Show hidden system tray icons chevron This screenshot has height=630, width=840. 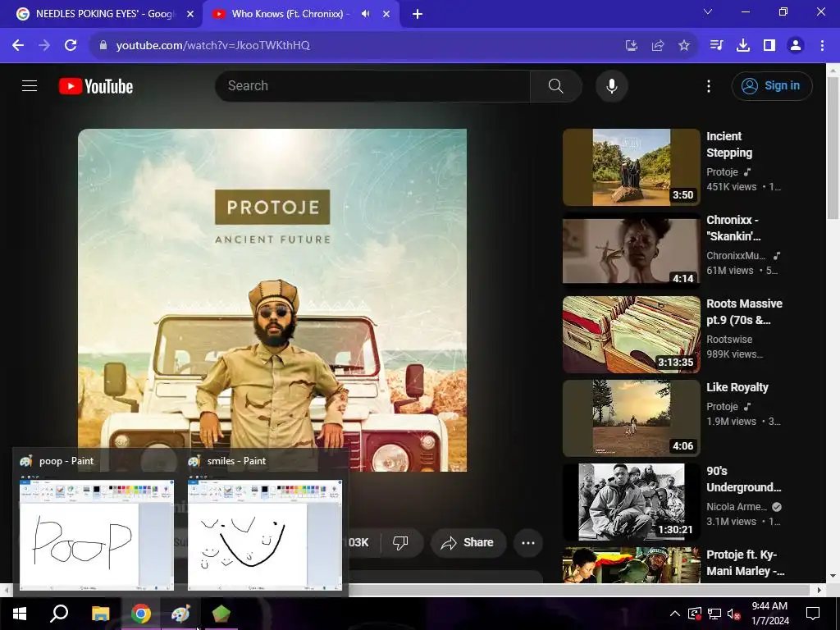[x=675, y=614]
